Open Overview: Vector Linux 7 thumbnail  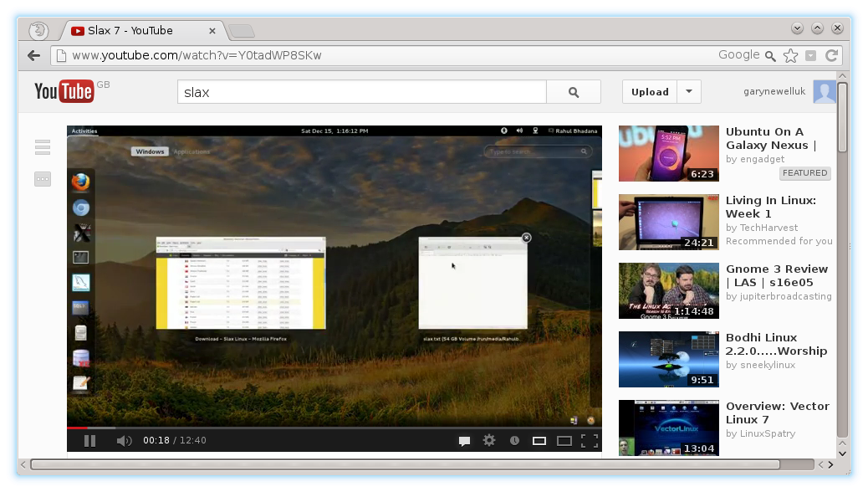pyautogui.click(x=669, y=428)
